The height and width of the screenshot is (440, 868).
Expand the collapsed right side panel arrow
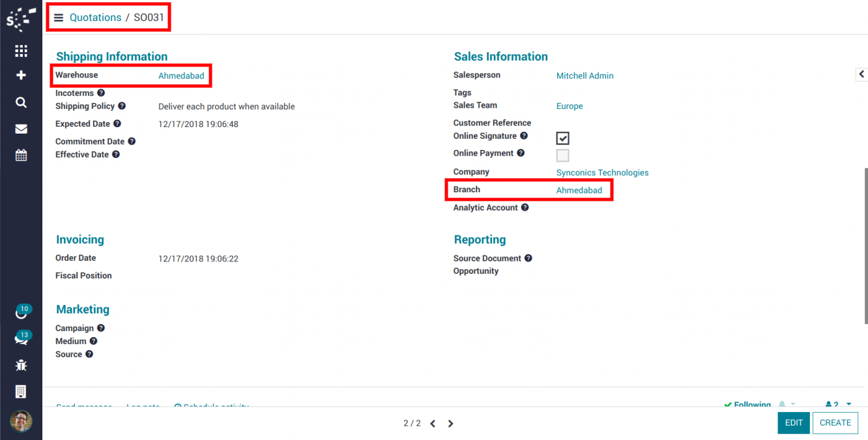861,74
